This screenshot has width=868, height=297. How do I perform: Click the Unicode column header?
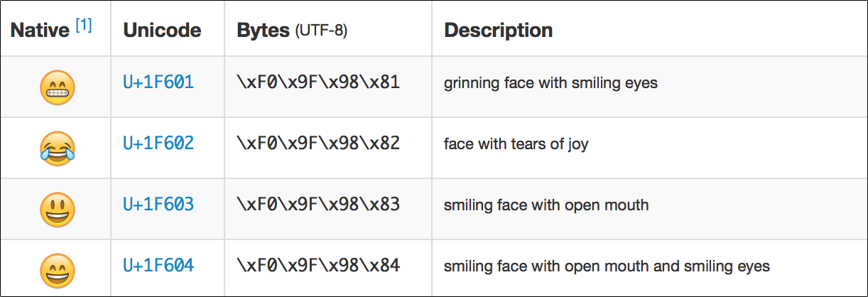[x=162, y=31]
